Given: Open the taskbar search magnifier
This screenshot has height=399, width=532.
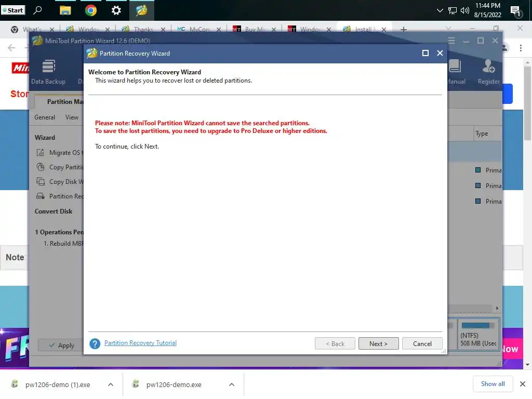Looking at the screenshot, I should pyautogui.click(x=37, y=10).
